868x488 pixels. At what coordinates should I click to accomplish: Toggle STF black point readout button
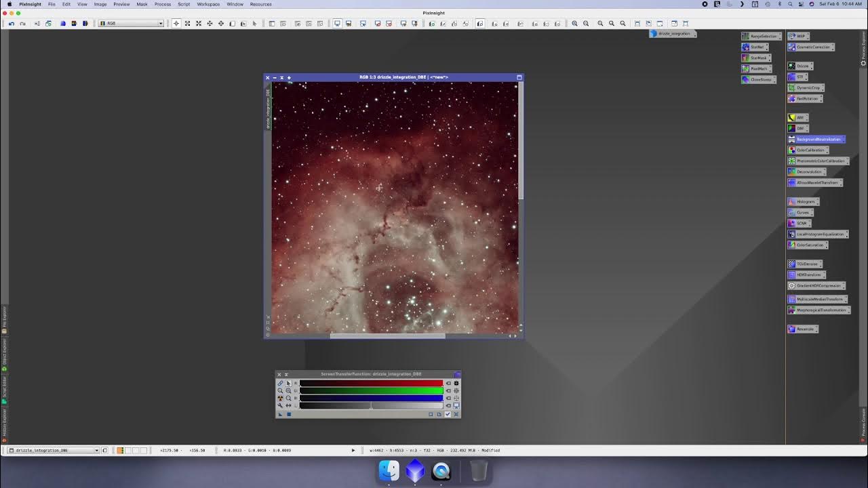coord(456,383)
